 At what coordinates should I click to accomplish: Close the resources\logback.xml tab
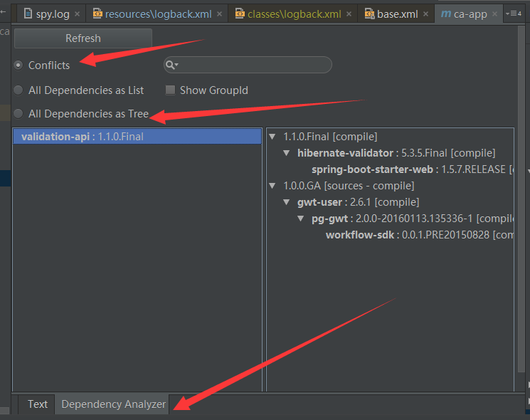click(x=219, y=14)
